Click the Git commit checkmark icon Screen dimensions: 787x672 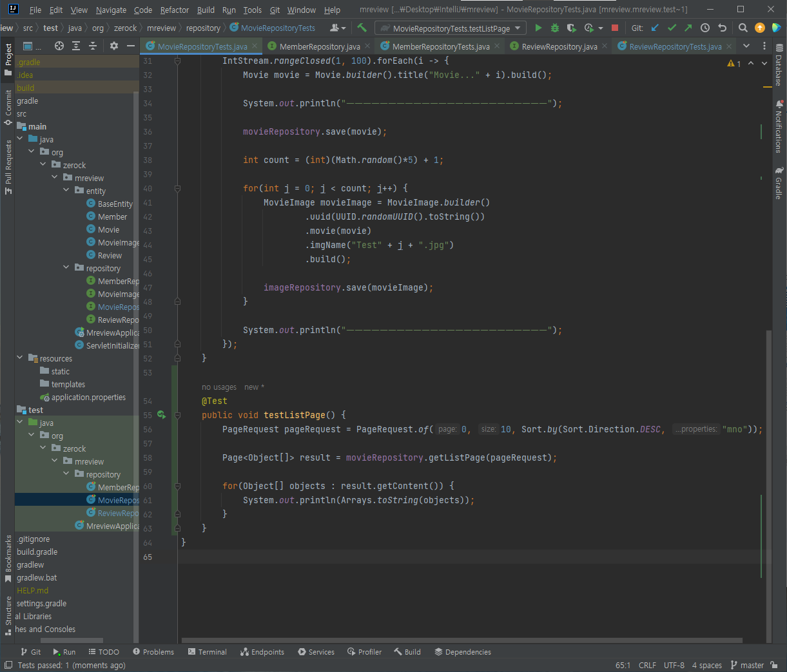672,28
